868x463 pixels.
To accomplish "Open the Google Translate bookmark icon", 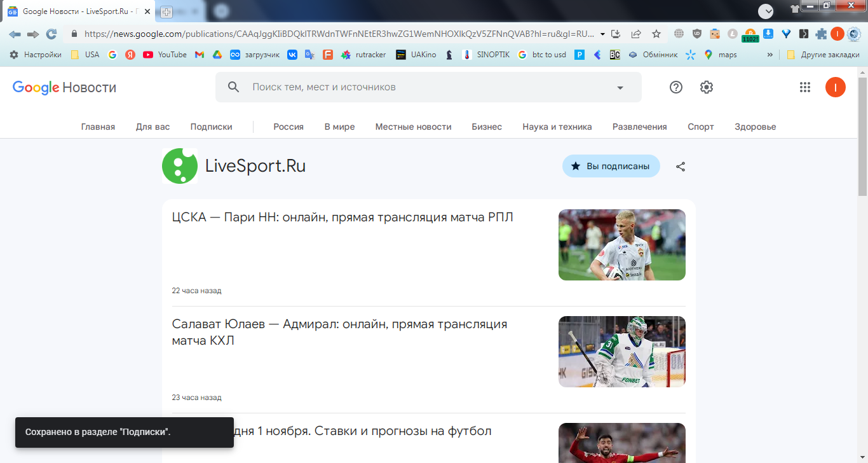I will (310, 55).
